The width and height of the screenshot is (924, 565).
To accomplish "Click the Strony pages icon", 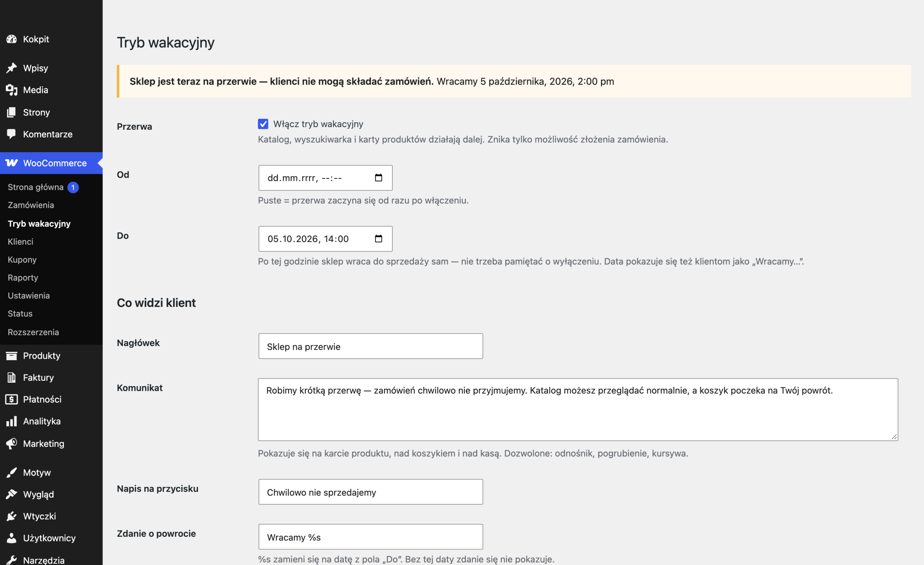I will [12, 112].
